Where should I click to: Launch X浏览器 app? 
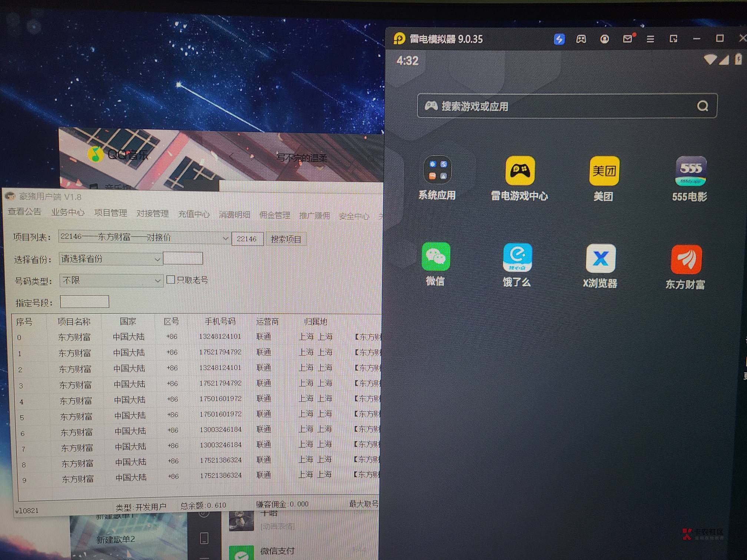point(600,259)
